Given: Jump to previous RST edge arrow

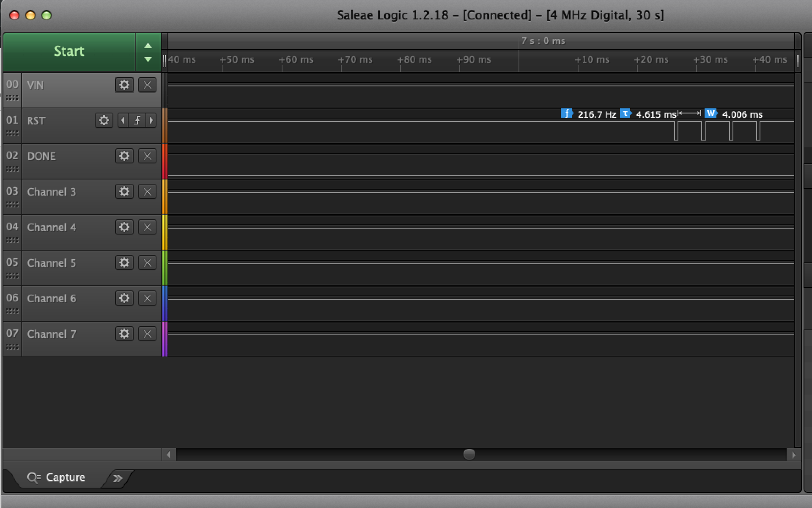Looking at the screenshot, I should coord(123,121).
